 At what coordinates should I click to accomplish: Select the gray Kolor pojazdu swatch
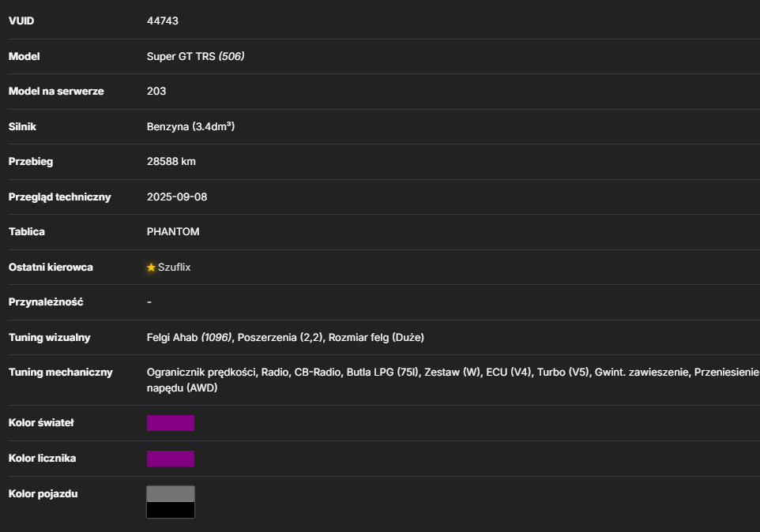(x=171, y=494)
